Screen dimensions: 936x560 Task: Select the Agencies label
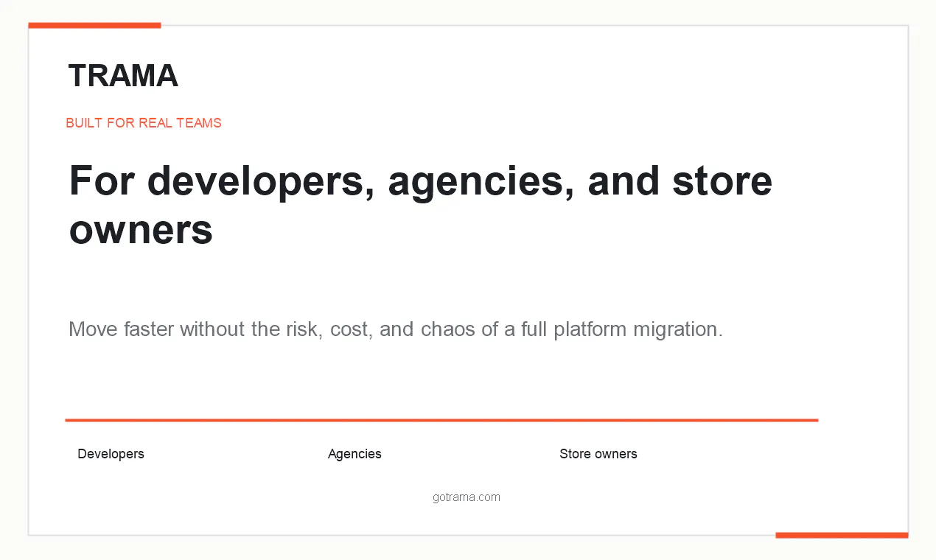pyautogui.click(x=355, y=454)
